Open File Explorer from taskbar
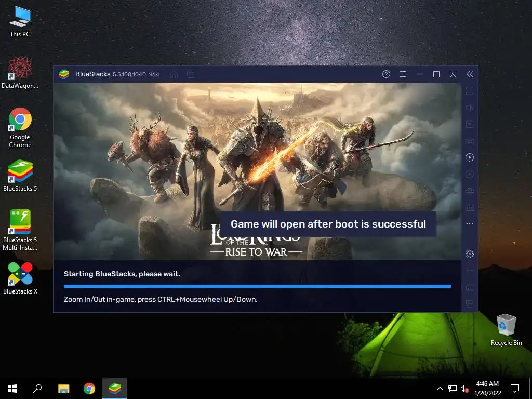Image resolution: width=532 pixels, height=399 pixels. pos(63,389)
